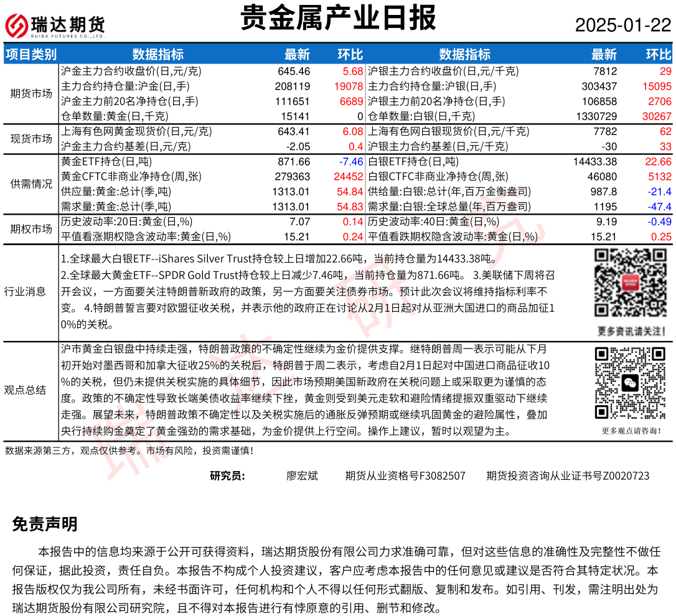Click the 观点总结 section label

25,390
